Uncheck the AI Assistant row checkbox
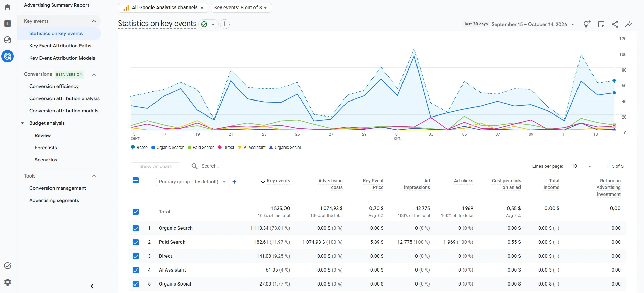Viewport: 644px width, 293px height. coord(136,270)
